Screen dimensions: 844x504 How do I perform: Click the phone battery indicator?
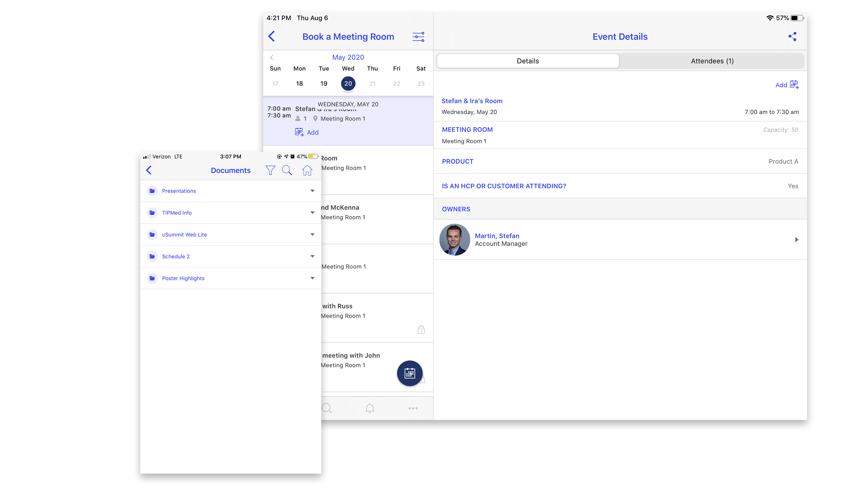[x=313, y=156]
